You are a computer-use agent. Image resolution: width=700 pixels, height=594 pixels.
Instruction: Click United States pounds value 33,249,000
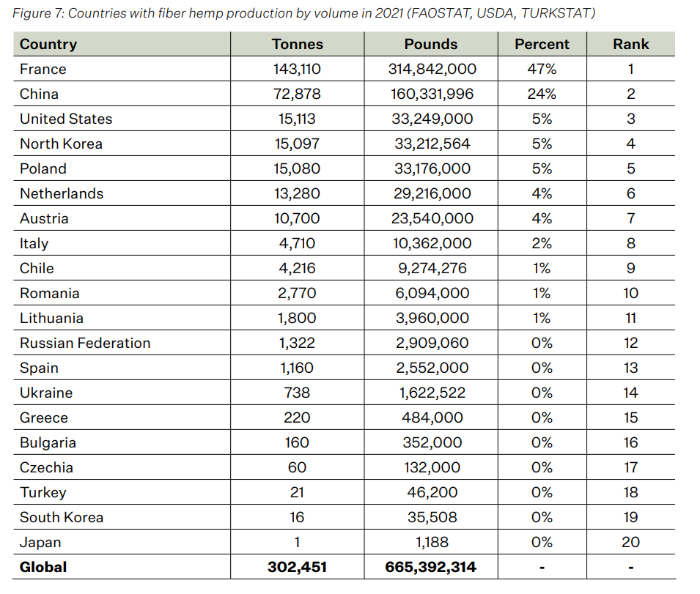(x=432, y=119)
